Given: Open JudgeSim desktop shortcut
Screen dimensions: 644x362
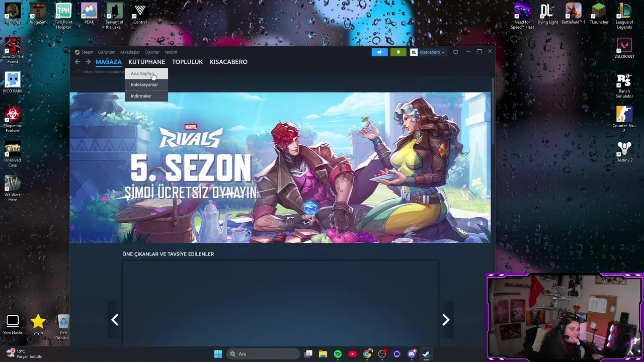Looking at the screenshot, I should [x=38, y=14].
